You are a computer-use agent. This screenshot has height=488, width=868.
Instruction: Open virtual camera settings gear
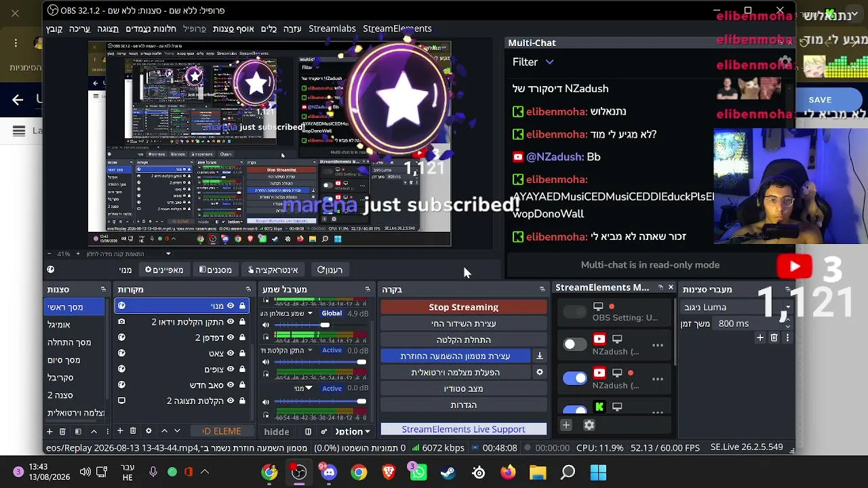click(540, 372)
